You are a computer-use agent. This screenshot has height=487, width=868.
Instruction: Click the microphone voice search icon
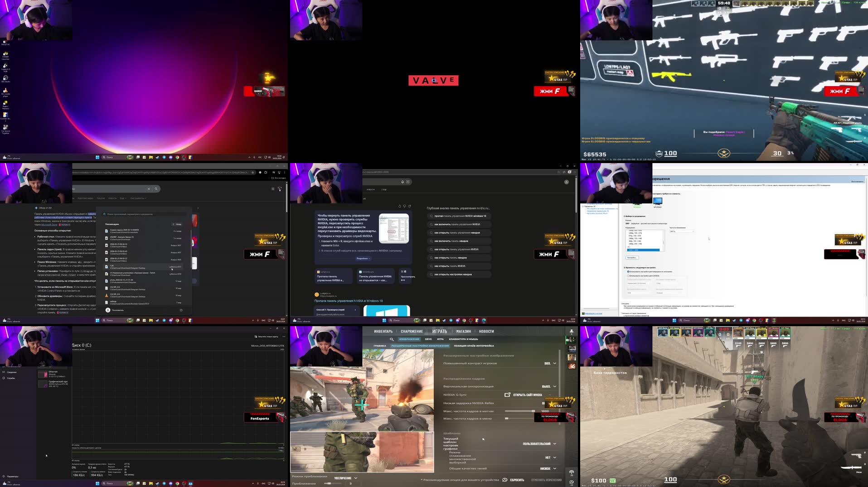[x=402, y=182]
